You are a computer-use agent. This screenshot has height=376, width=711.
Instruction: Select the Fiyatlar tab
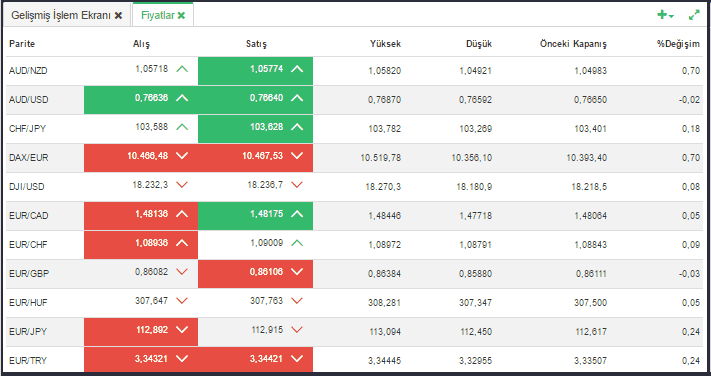pyautogui.click(x=157, y=15)
